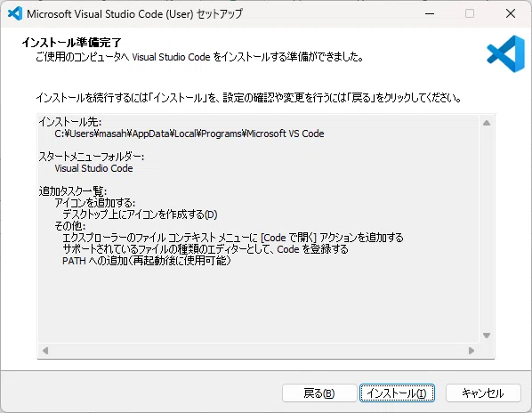This screenshot has height=413, width=532.
Task: Go back with the 戻る(B) button
Action: (319, 393)
